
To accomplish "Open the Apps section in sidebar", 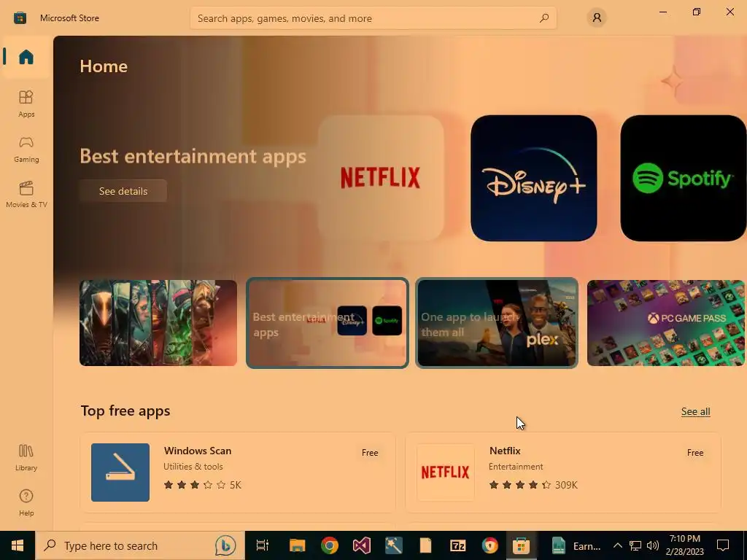I will point(26,104).
